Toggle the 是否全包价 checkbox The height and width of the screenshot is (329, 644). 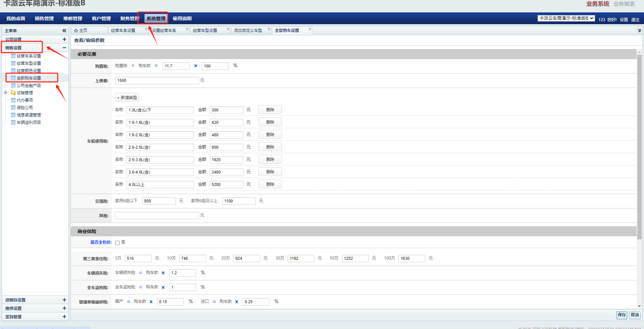(117, 243)
